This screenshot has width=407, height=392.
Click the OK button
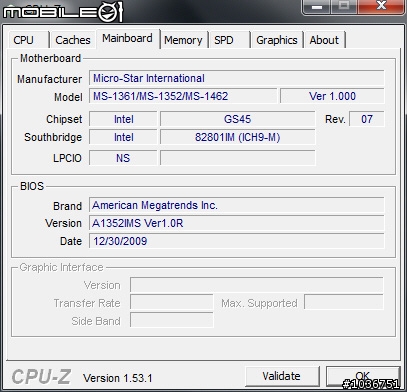tap(363, 376)
